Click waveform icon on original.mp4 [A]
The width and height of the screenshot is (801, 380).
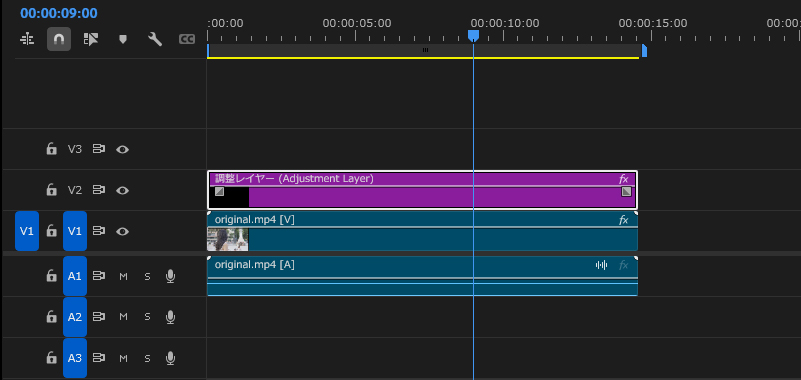pos(602,265)
